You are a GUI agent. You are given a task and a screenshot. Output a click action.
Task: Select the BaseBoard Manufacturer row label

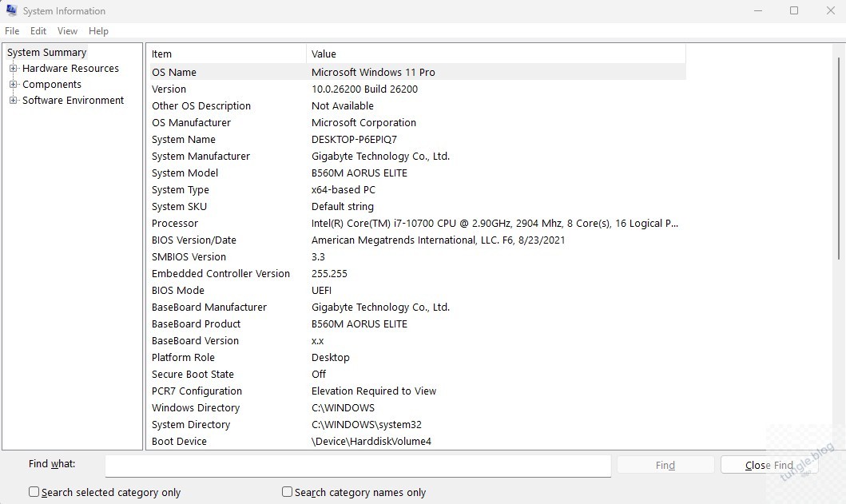coord(209,307)
